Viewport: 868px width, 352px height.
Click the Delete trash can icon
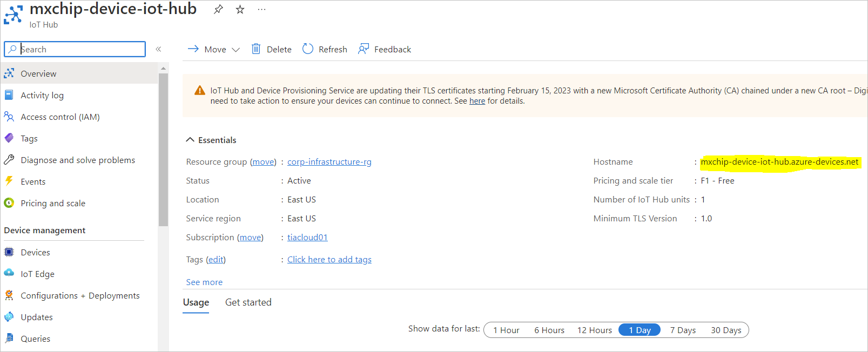click(256, 49)
